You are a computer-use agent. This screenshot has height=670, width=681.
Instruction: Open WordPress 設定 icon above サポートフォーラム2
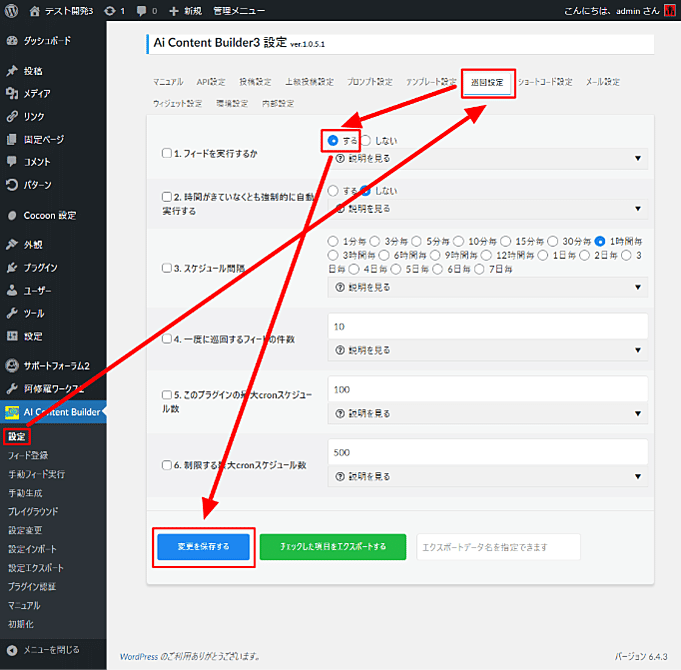[12, 336]
